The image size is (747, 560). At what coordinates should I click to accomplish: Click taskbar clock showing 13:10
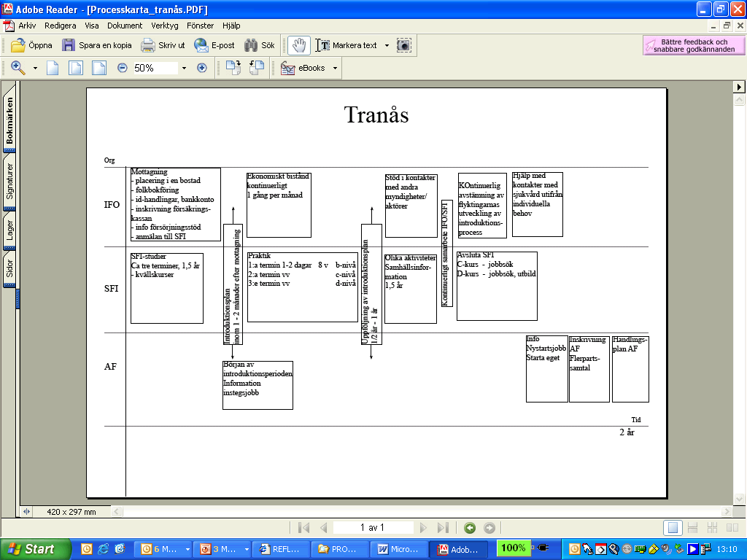pos(727,549)
